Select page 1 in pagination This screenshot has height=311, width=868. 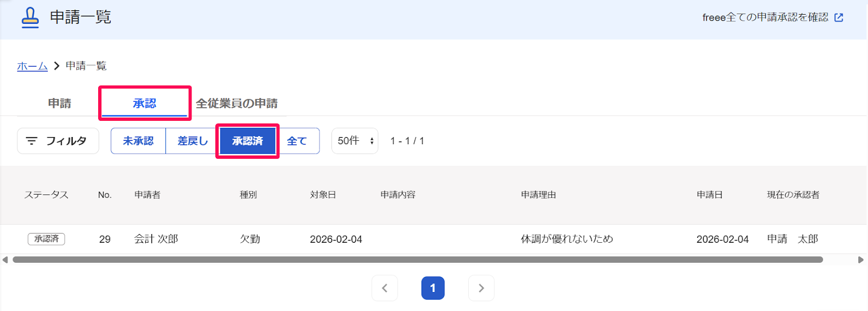click(433, 288)
